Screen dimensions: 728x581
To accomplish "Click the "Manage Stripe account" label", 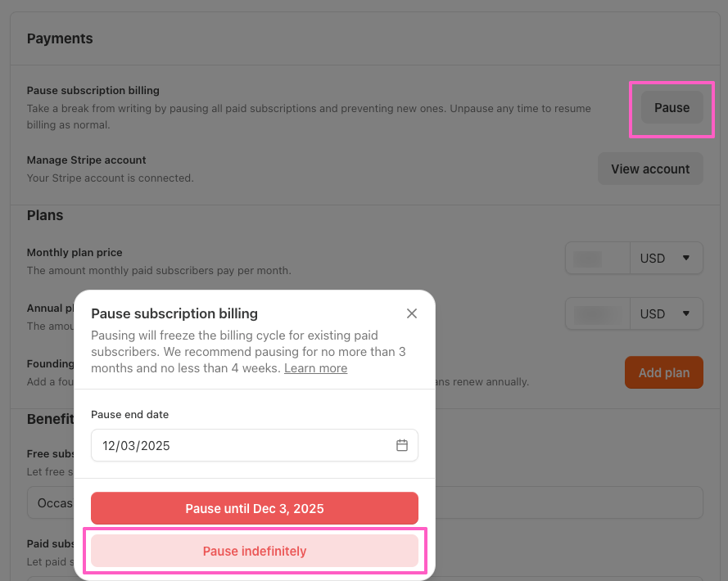I will pyautogui.click(x=86, y=160).
